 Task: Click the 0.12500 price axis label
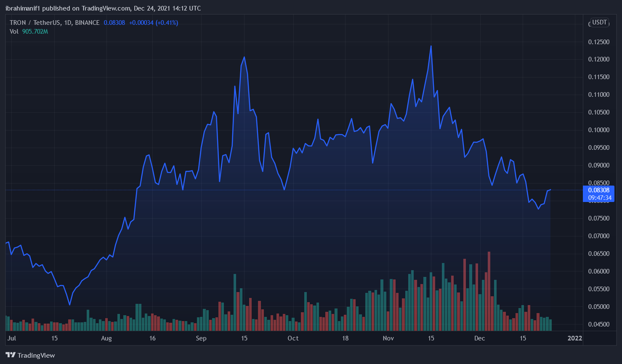click(598, 42)
